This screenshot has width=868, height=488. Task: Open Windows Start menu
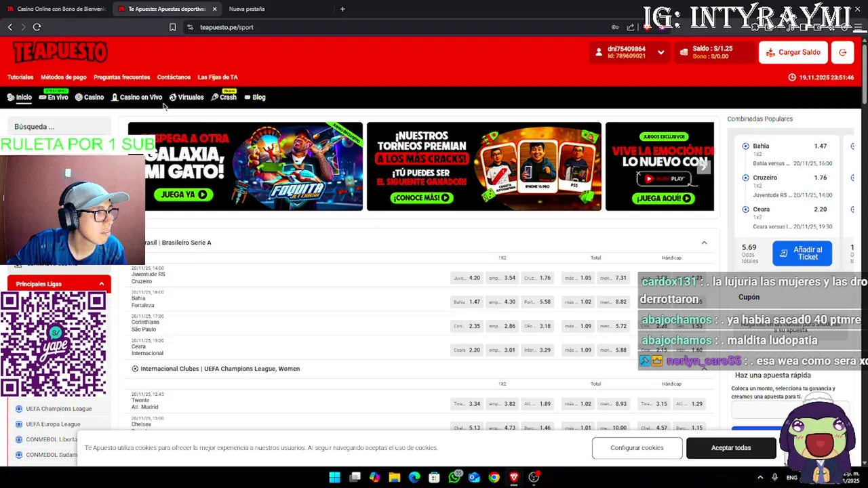pyautogui.click(x=335, y=477)
